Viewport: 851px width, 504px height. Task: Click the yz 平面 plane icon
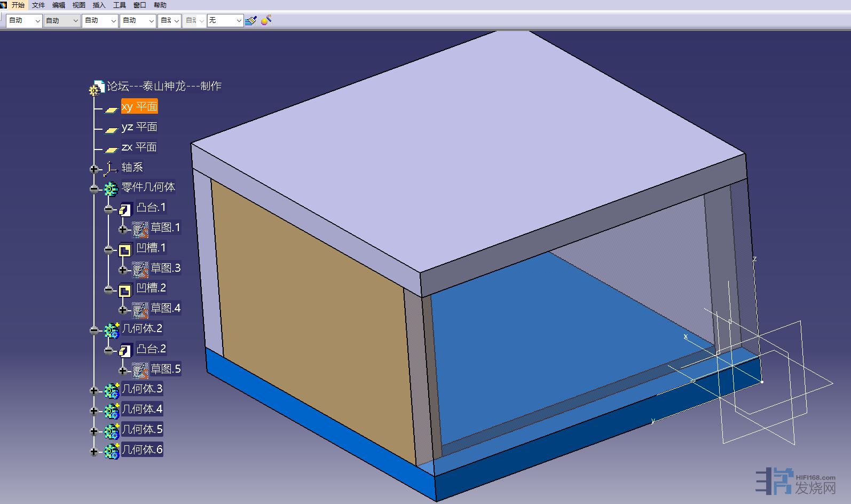111,129
